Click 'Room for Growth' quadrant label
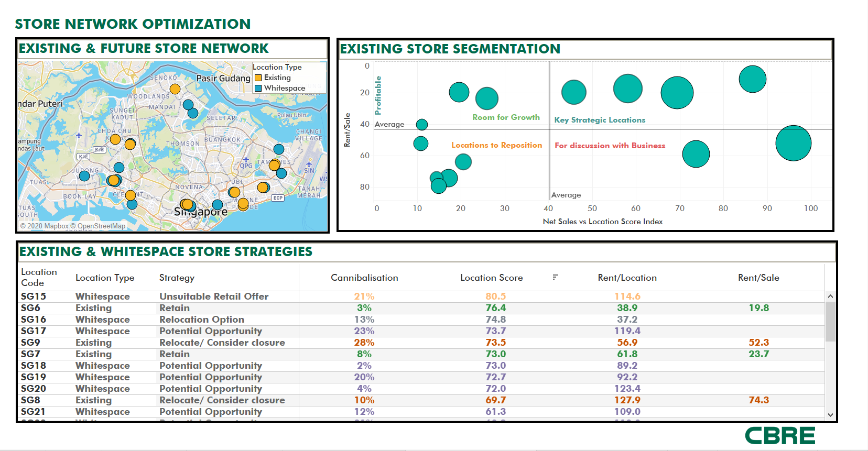868x451 pixels. (x=506, y=117)
